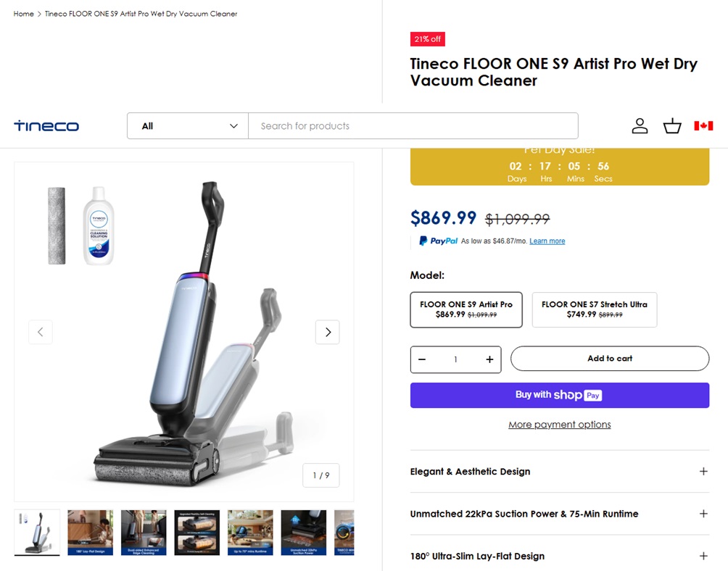Show the previous product image arrow
Viewport: 728px width, 571px height.
point(41,332)
